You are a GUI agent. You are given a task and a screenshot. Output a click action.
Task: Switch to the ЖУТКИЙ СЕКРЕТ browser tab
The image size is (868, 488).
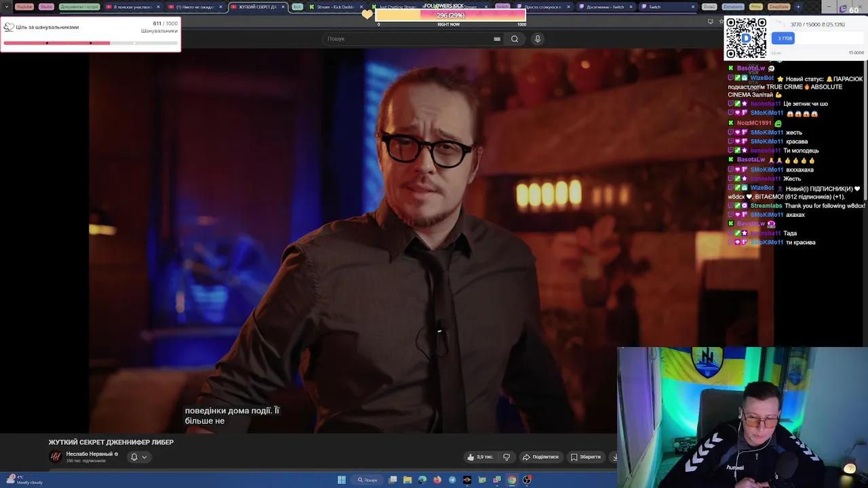257,7
